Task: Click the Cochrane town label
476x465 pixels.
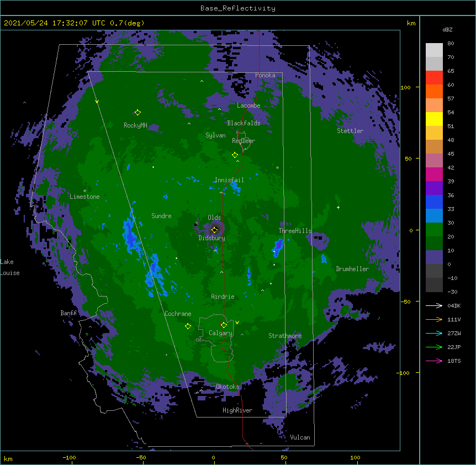Action: (x=178, y=314)
